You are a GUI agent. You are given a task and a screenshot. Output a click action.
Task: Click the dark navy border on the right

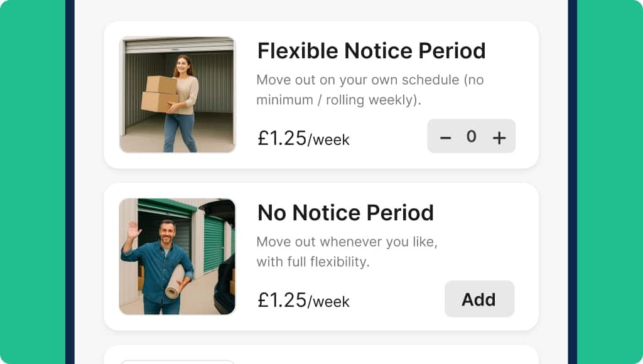(572, 182)
